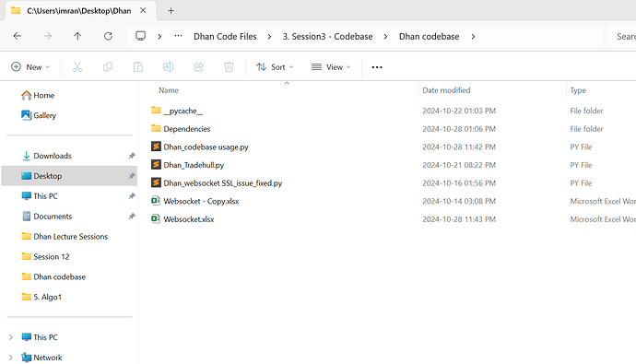This screenshot has width=636, height=364.
Task: Select Websocket - Copy.xlsx file
Action: click(x=201, y=201)
